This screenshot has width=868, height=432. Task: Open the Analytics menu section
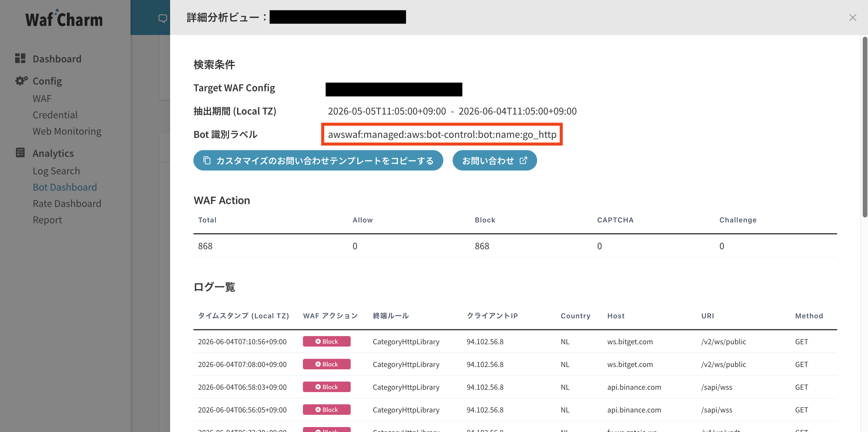(x=53, y=153)
